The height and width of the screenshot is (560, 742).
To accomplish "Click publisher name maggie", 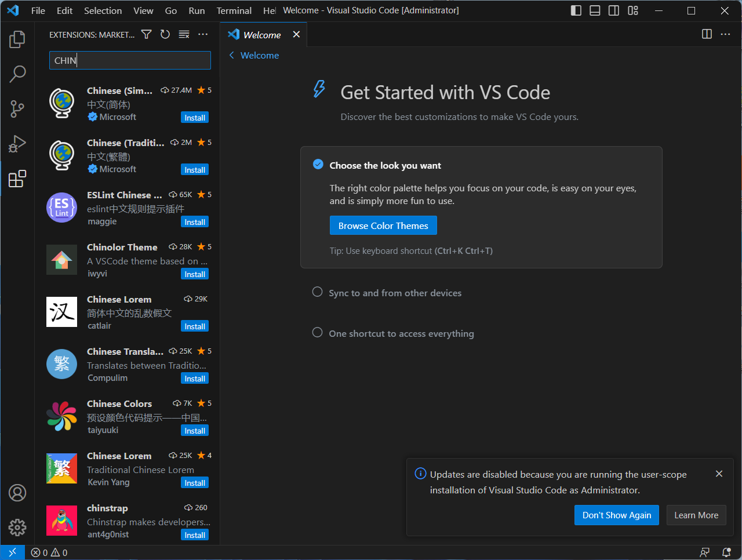I will (102, 221).
